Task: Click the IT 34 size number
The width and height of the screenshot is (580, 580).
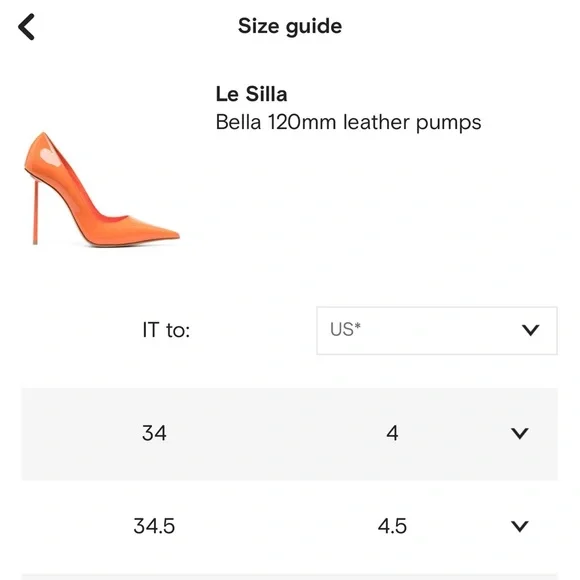Action: click(x=154, y=433)
